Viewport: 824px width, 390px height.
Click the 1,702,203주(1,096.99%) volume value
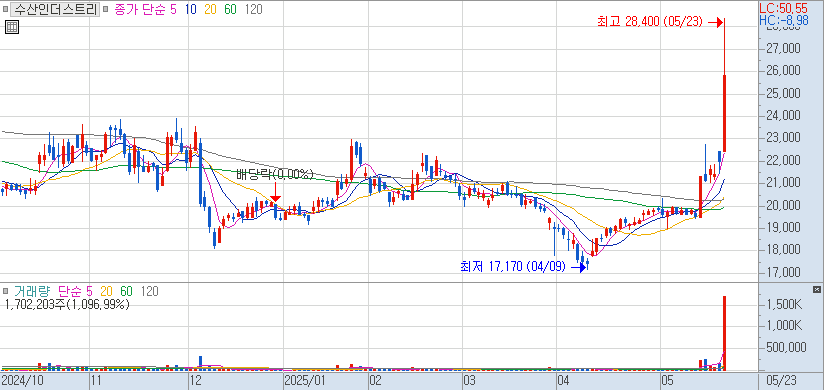point(67,304)
